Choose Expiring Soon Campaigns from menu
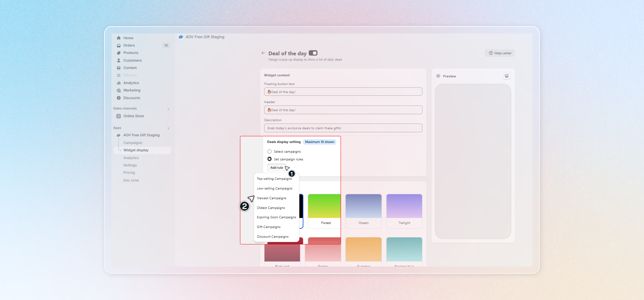 (x=276, y=217)
